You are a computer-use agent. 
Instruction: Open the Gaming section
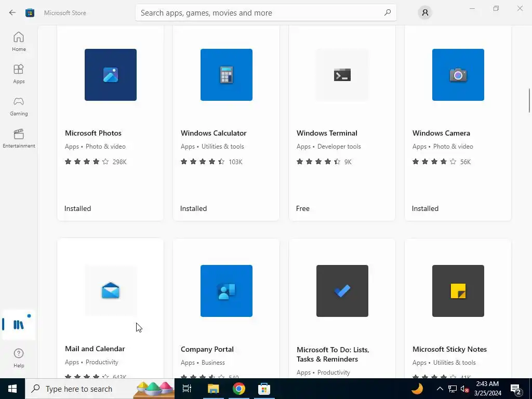(19, 106)
